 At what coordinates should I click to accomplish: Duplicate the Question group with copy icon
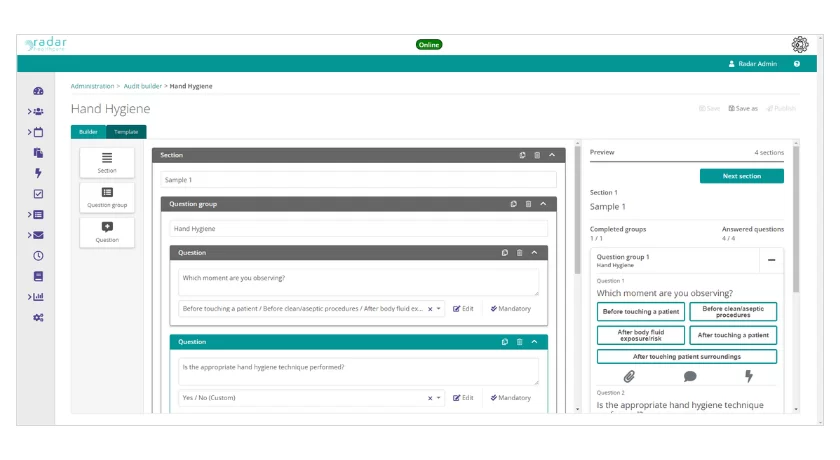coord(513,204)
